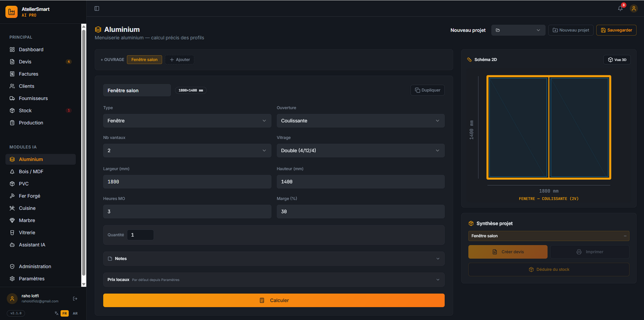Log out using the sidebar exit icon
644x320 pixels.
pos(75,299)
